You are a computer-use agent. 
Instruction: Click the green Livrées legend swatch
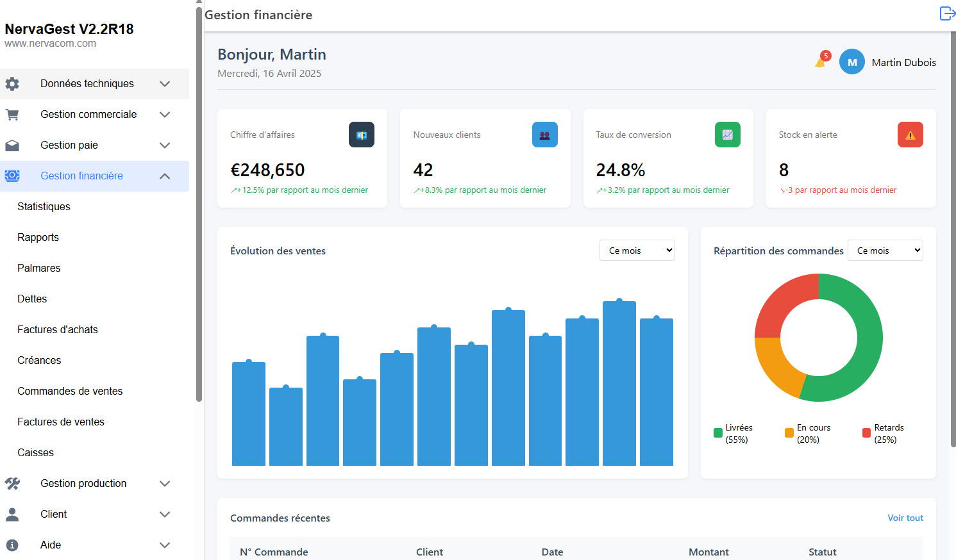pos(717,433)
